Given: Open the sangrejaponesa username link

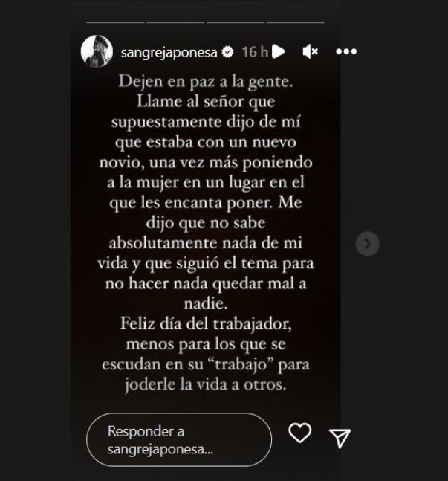Looking at the screenshot, I should click(169, 53).
